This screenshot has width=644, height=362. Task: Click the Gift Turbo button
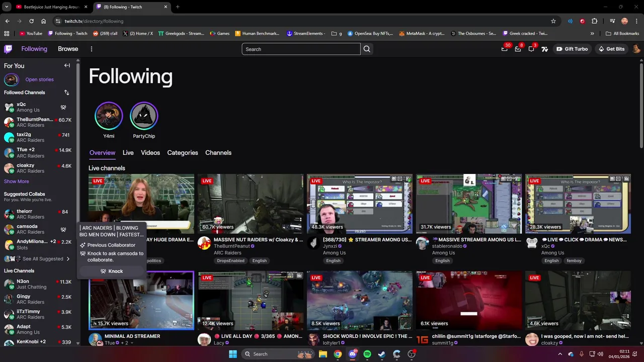[572, 49]
